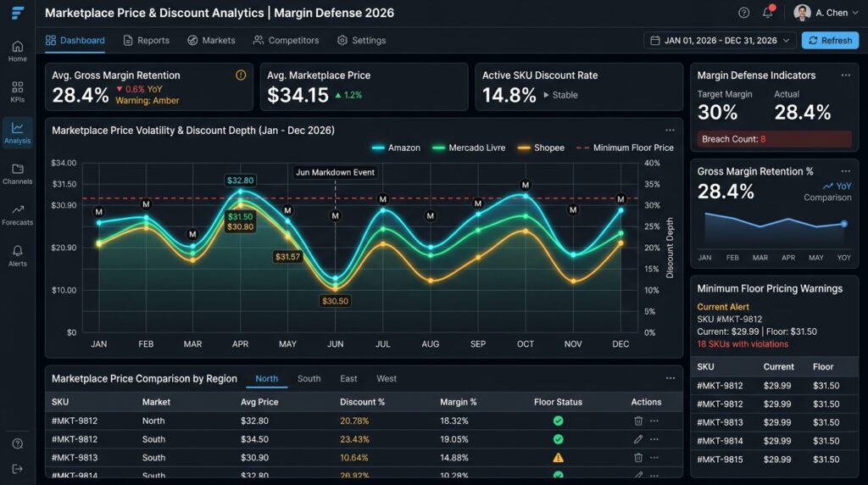Open Alerts in the sidebar
This screenshot has height=485, width=868.
point(18,256)
